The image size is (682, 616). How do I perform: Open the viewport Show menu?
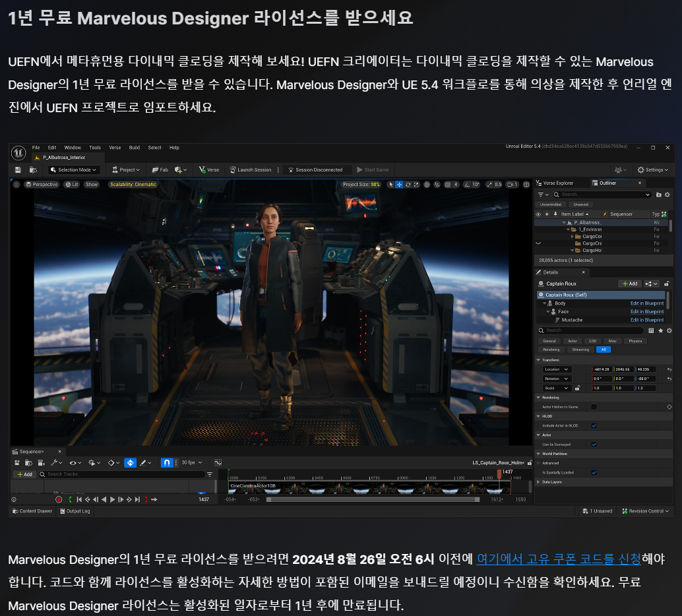92,185
